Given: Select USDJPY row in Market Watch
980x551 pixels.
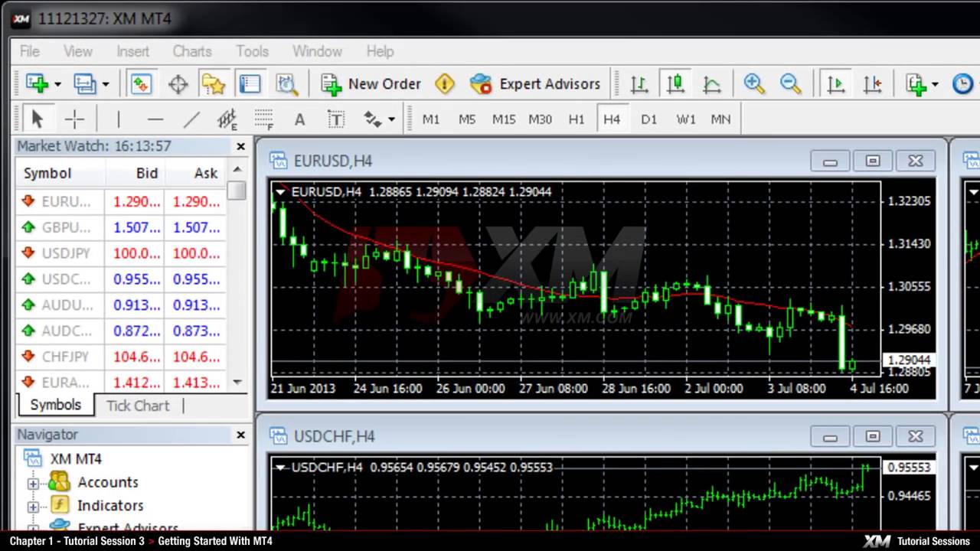Looking at the screenshot, I should 121,253.
